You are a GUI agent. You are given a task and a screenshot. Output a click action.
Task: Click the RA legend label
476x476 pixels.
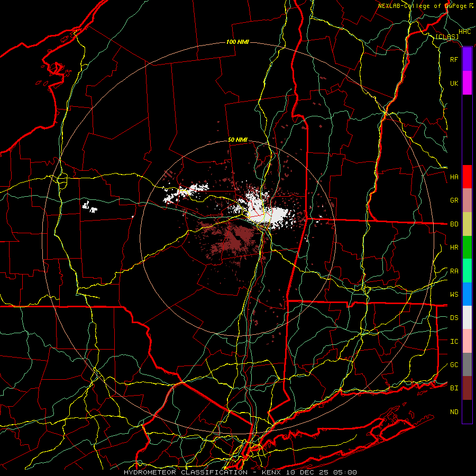[x=454, y=271]
